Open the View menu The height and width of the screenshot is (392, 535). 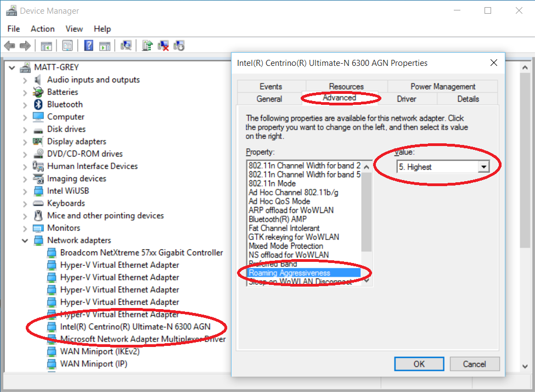74,29
